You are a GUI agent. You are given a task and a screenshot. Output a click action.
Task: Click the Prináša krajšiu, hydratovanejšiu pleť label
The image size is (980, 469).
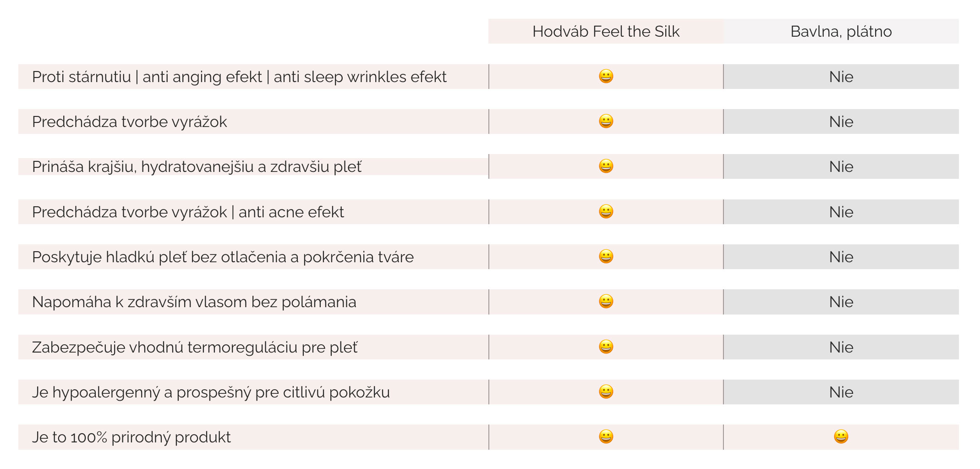(197, 166)
